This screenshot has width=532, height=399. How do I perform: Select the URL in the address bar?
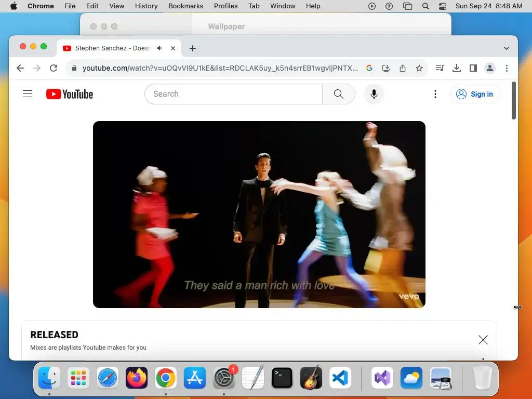point(220,68)
